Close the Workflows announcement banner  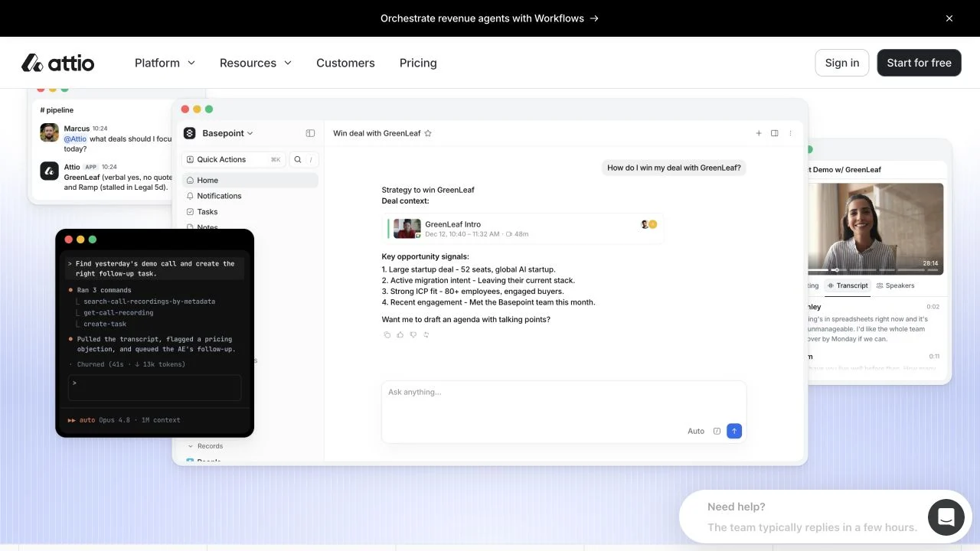949,18
